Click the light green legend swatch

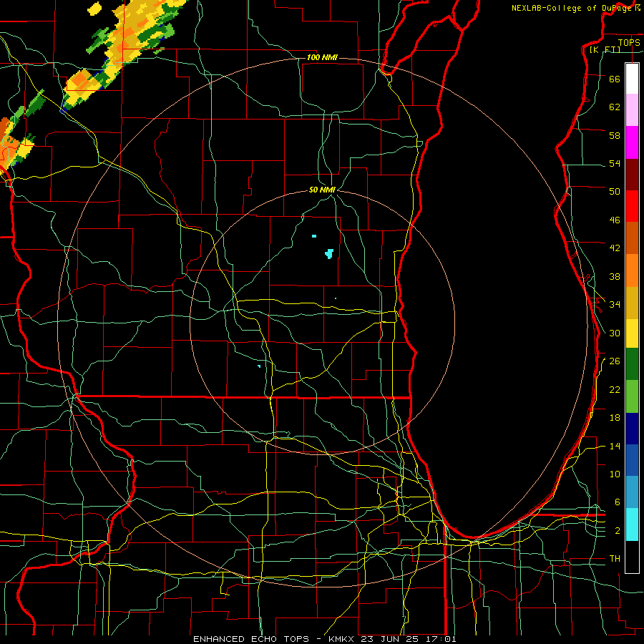click(632, 396)
